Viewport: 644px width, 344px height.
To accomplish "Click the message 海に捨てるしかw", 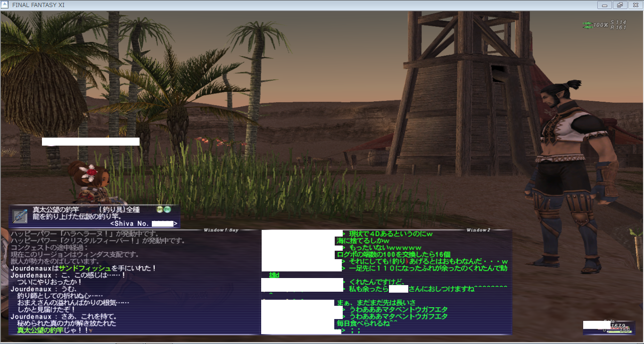I will [363, 241].
